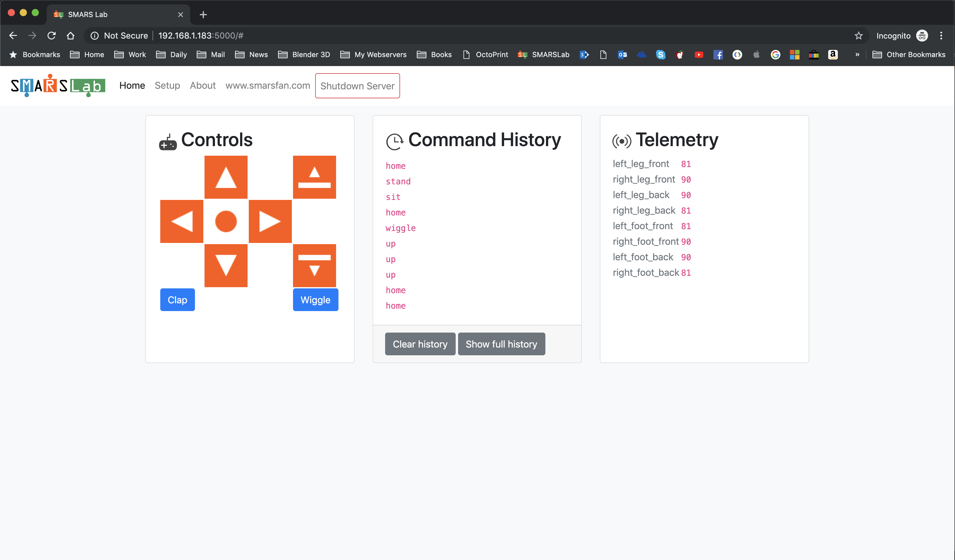Click the Wiggle button
The height and width of the screenshot is (560, 955).
coord(315,299)
